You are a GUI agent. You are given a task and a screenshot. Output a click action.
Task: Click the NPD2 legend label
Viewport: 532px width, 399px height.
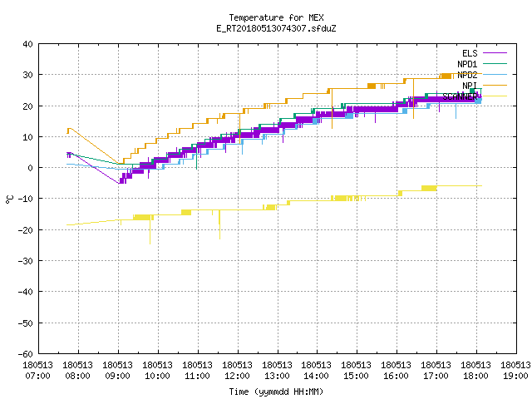[x=467, y=75]
